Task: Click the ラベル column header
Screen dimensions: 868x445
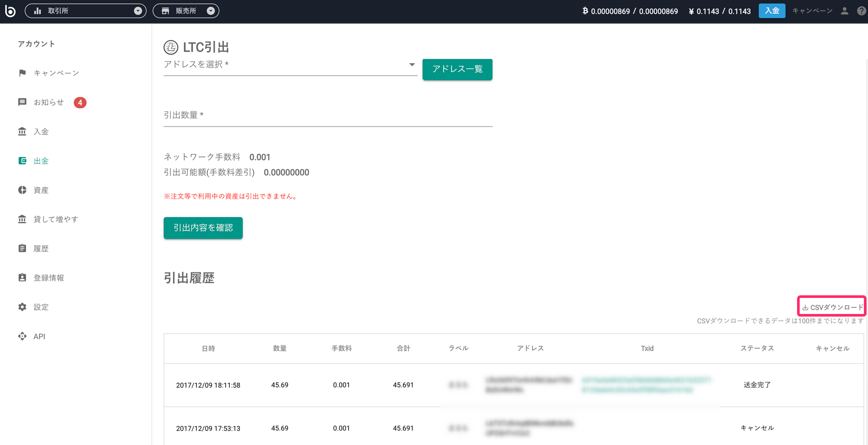Action: [x=458, y=348]
